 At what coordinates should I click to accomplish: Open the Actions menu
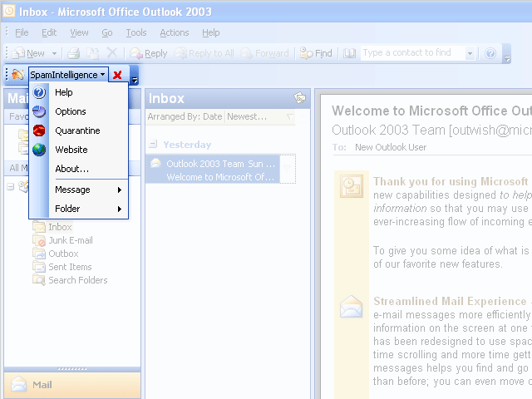coord(175,32)
